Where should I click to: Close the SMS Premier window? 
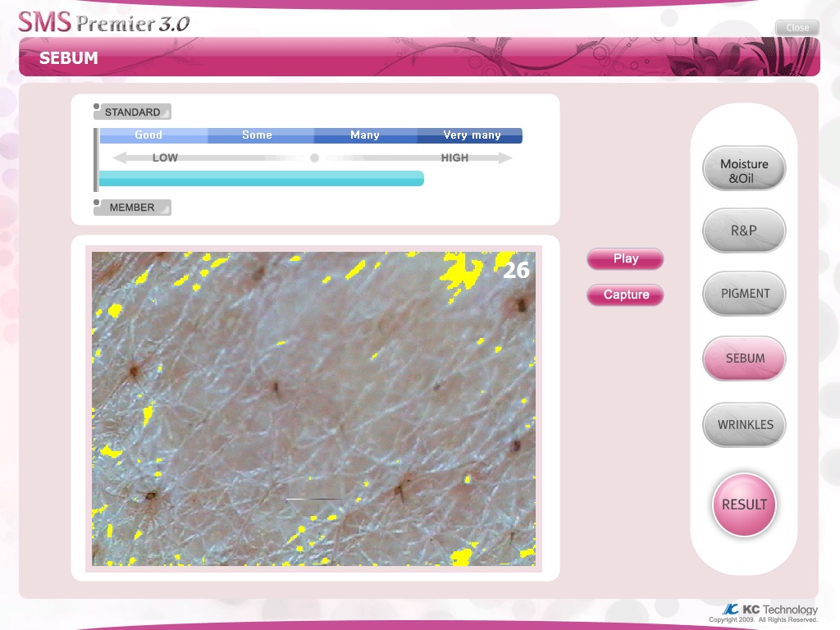[797, 28]
